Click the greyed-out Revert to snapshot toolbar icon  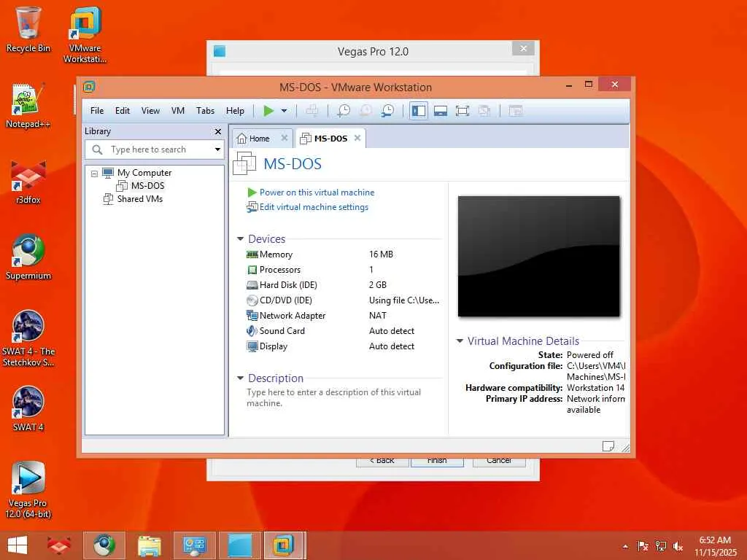pyautogui.click(x=366, y=111)
